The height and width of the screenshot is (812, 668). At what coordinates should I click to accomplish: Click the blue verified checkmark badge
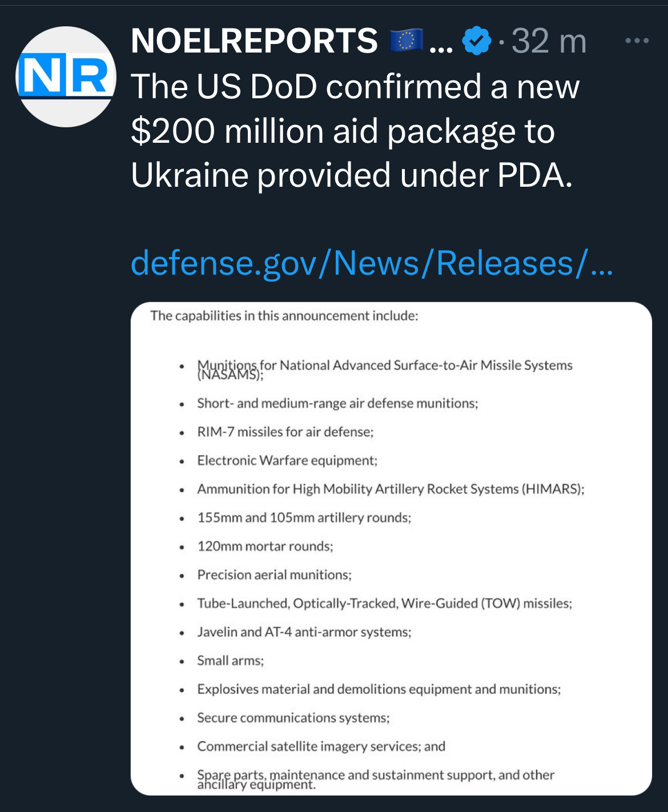pyautogui.click(x=476, y=41)
